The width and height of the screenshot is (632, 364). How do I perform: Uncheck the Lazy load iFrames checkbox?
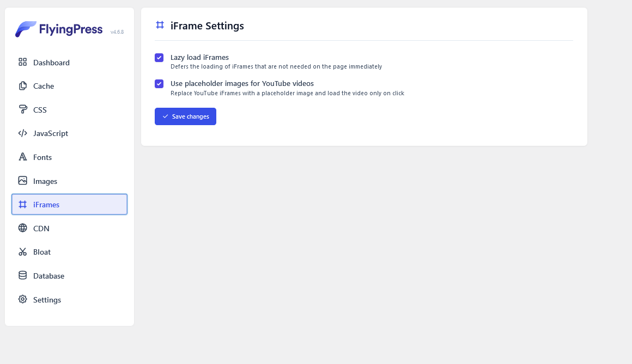click(159, 58)
